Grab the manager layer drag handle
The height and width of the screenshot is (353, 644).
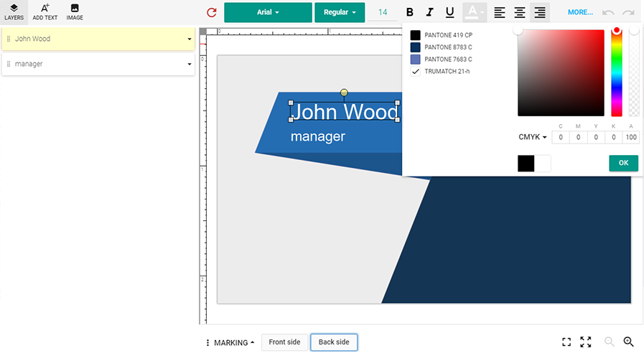point(9,64)
